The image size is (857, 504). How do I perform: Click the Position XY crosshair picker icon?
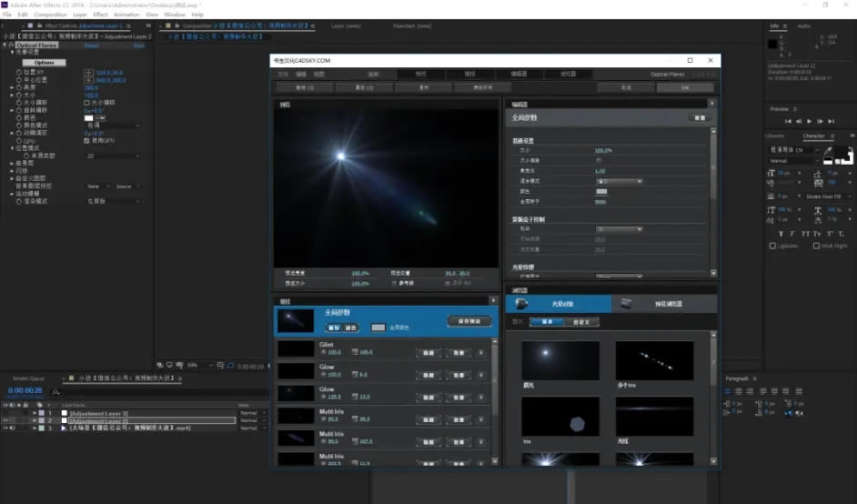pos(88,71)
